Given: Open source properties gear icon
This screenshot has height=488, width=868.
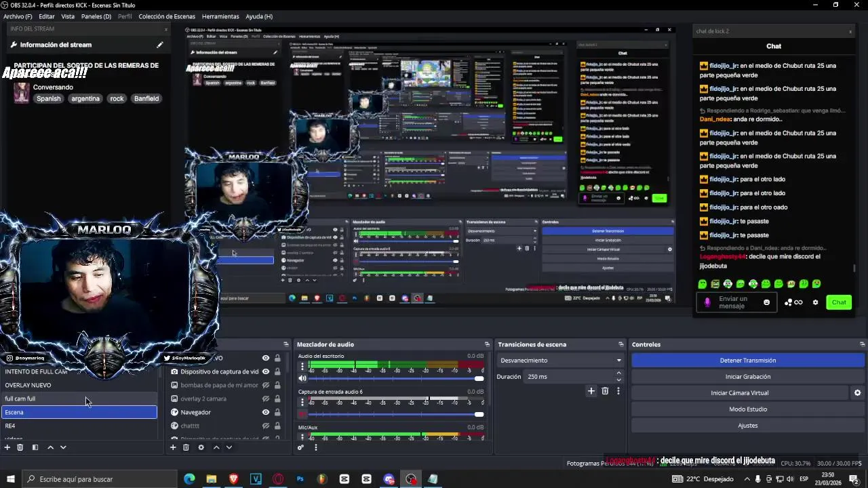Looking at the screenshot, I should pos(201,447).
